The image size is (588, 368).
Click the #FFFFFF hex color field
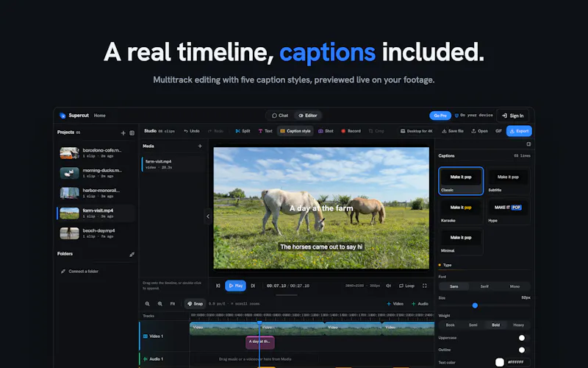coord(517,362)
